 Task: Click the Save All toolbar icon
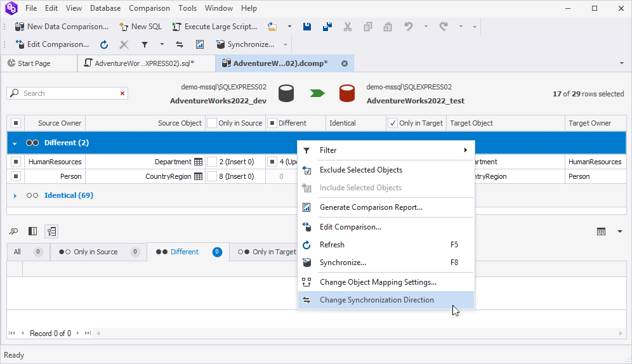[x=327, y=27]
